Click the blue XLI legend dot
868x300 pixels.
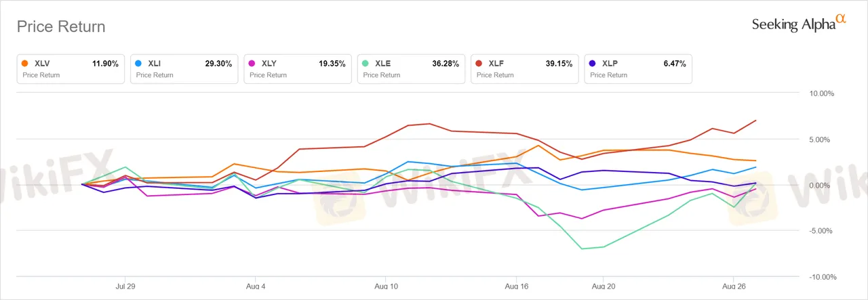pyautogui.click(x=138, y=64)
